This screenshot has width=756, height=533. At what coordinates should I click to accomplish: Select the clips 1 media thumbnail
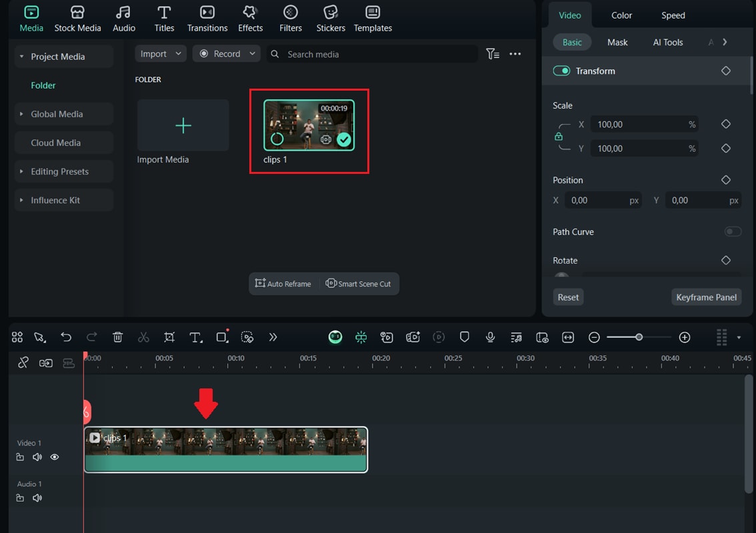(x=309, y=125)
